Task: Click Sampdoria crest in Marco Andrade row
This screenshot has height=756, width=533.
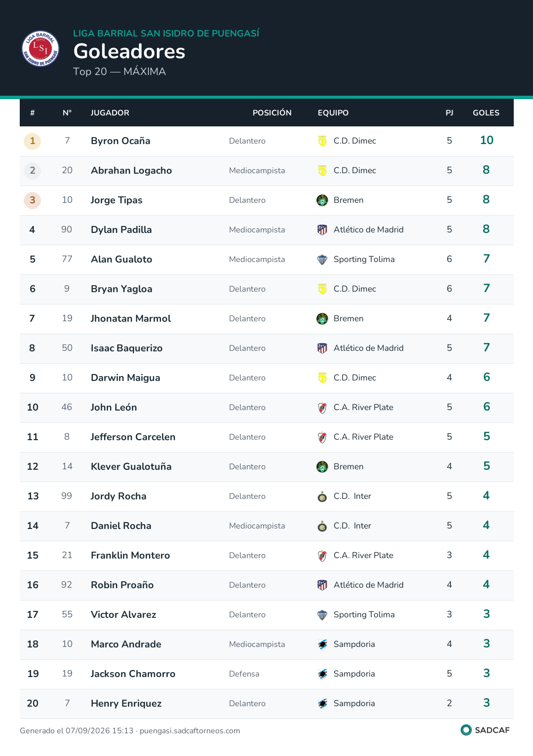Action: 322,644
